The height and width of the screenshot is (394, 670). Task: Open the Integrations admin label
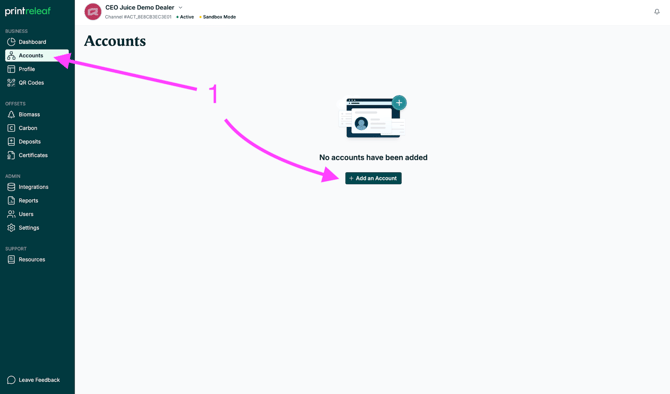coord(33,187)
